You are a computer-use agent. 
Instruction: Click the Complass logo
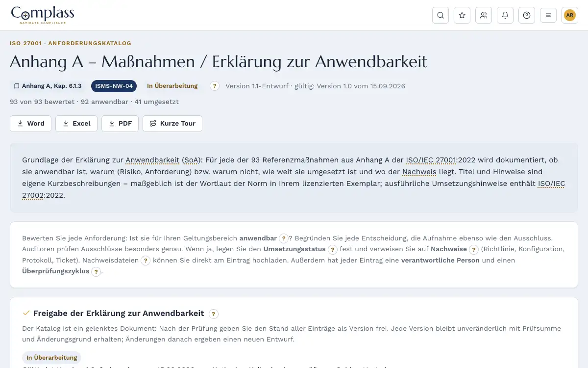click(x=43, y=15)
